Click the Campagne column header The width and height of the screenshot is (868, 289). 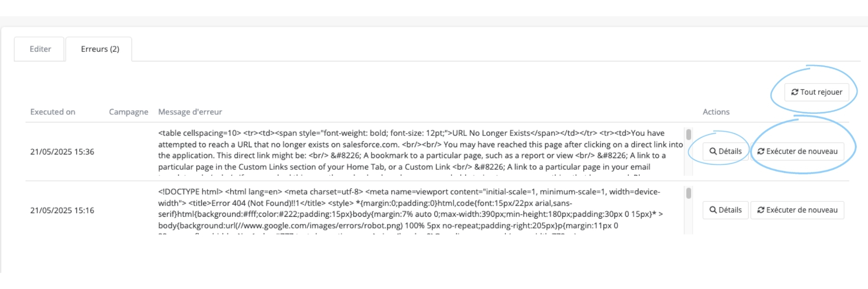tap(128, 112)
